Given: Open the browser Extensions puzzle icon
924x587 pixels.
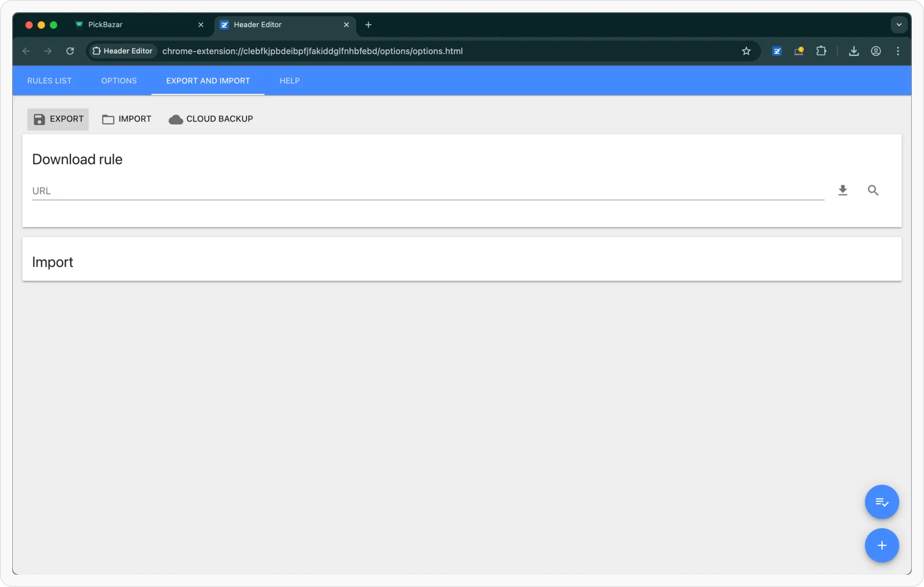Looking at the screenshot, I should tap(821, 51).
